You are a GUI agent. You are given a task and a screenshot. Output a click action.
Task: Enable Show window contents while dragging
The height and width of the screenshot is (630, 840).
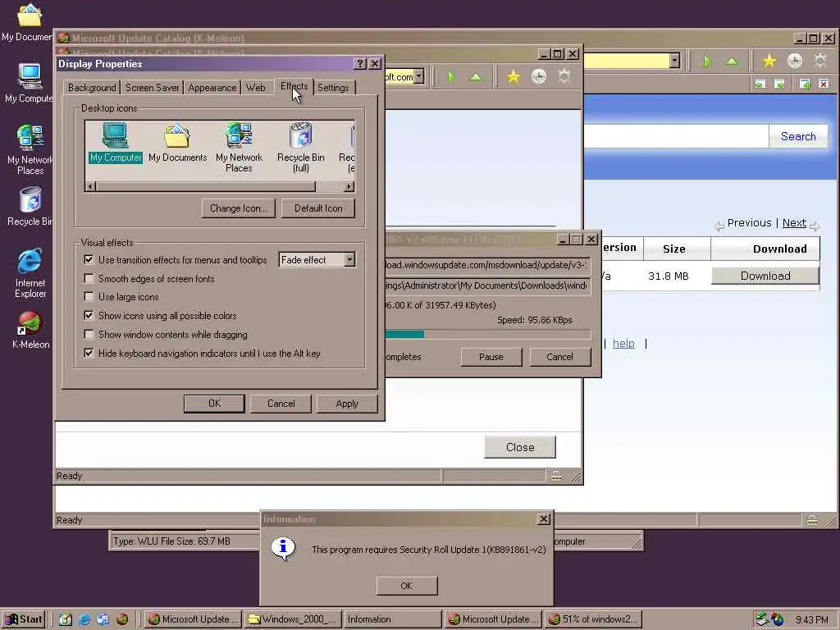(x=89, y=335)
